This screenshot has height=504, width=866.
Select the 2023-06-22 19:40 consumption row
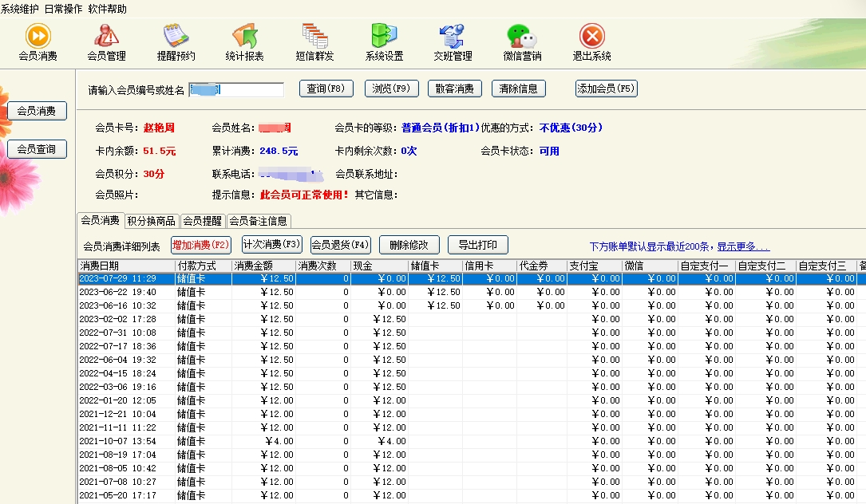126,293
